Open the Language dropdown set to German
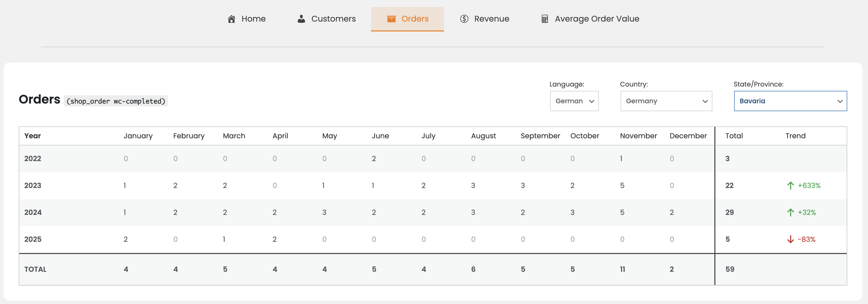This screenshot has width=868, height=304. tap(574, 101)
